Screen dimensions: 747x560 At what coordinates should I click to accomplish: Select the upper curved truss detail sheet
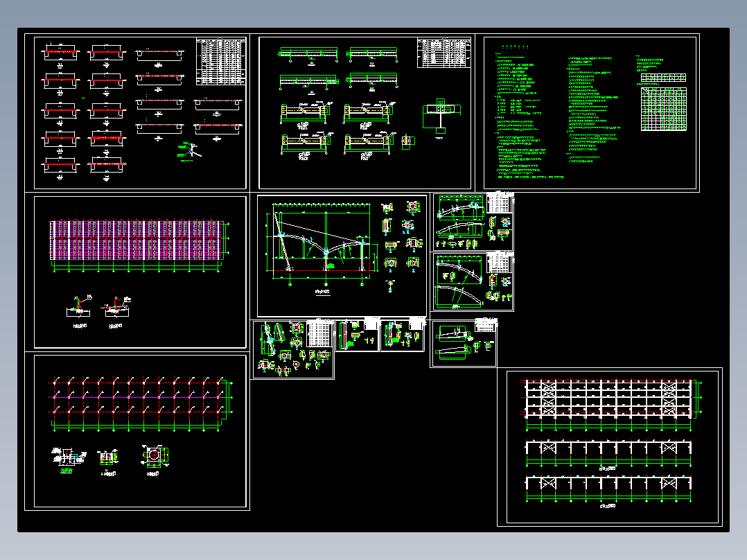pos(472,222)
